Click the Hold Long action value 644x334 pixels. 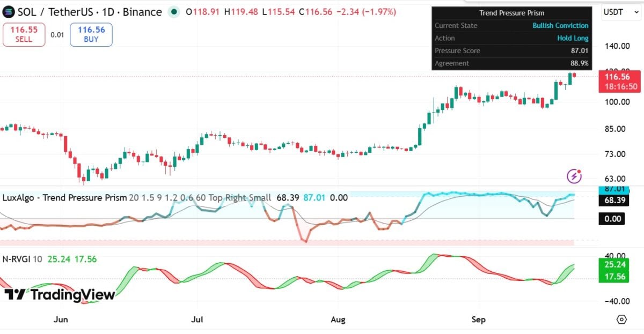tap(573, 38)
